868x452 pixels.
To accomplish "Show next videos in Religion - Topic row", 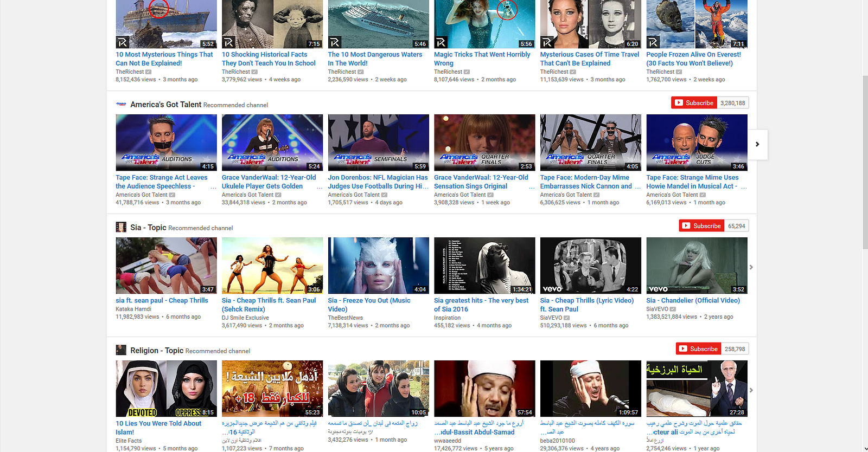I will [x=751, y=390].
